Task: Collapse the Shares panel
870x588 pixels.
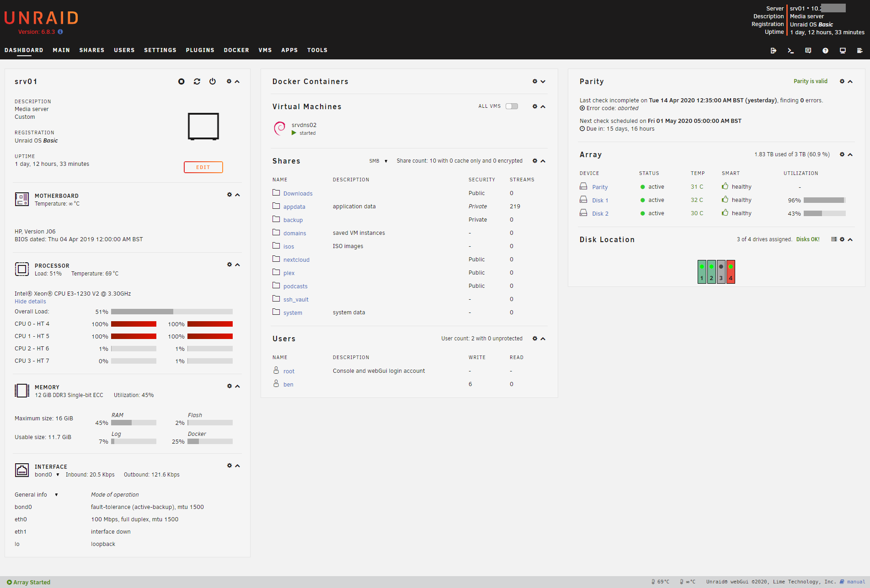Action: tap(543, 161)
